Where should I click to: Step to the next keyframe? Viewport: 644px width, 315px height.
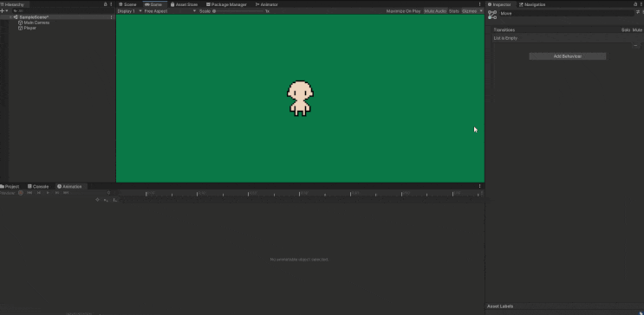(56, 193)
